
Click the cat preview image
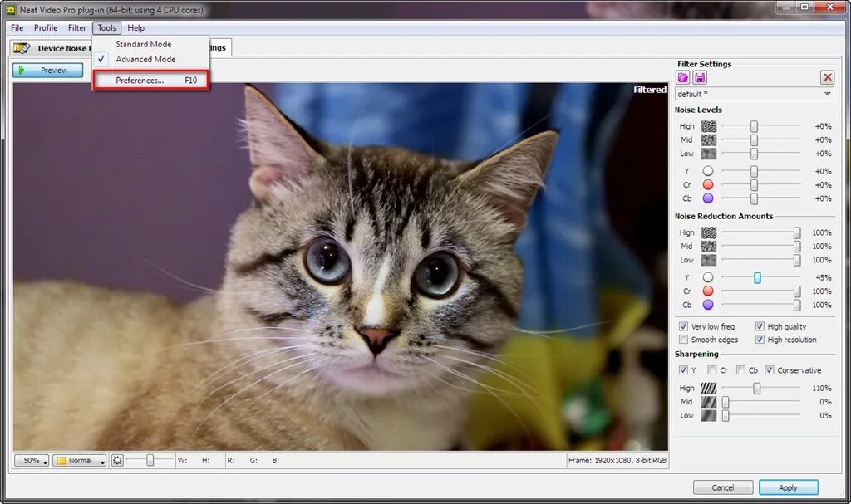(x=340, y=267)
